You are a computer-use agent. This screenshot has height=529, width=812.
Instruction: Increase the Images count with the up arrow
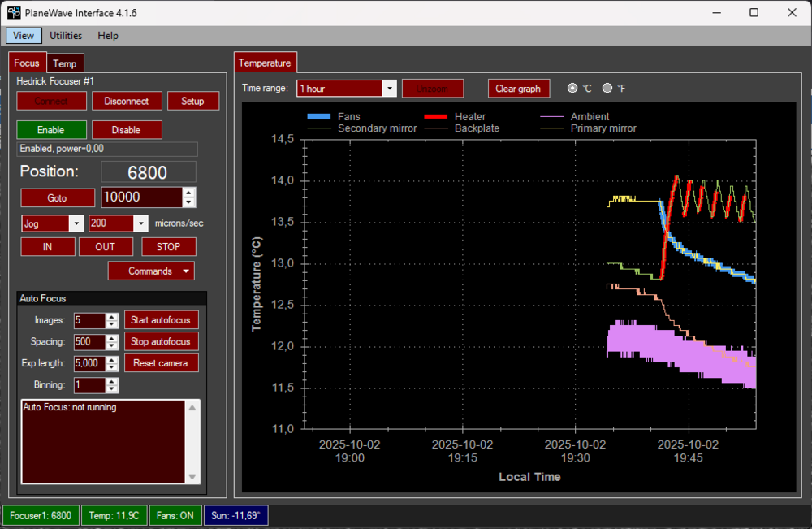pyautogui.click(x=113, y=317)
